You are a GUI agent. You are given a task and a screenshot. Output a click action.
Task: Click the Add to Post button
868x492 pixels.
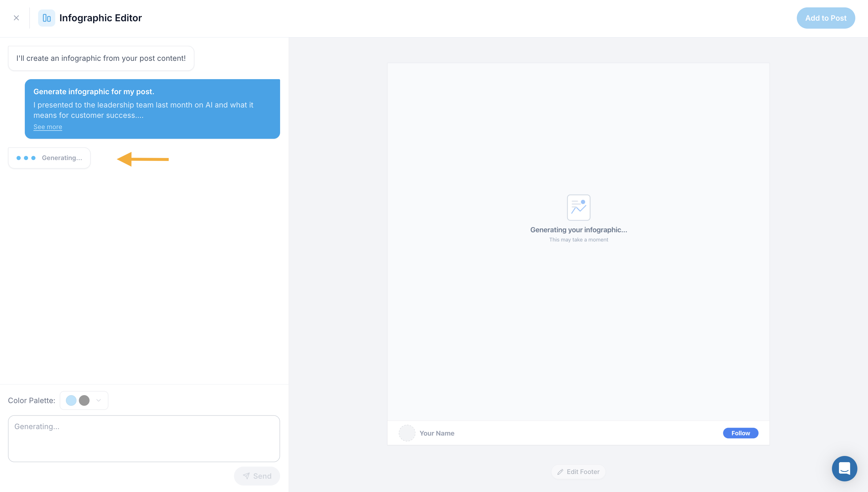coord(826,18)
